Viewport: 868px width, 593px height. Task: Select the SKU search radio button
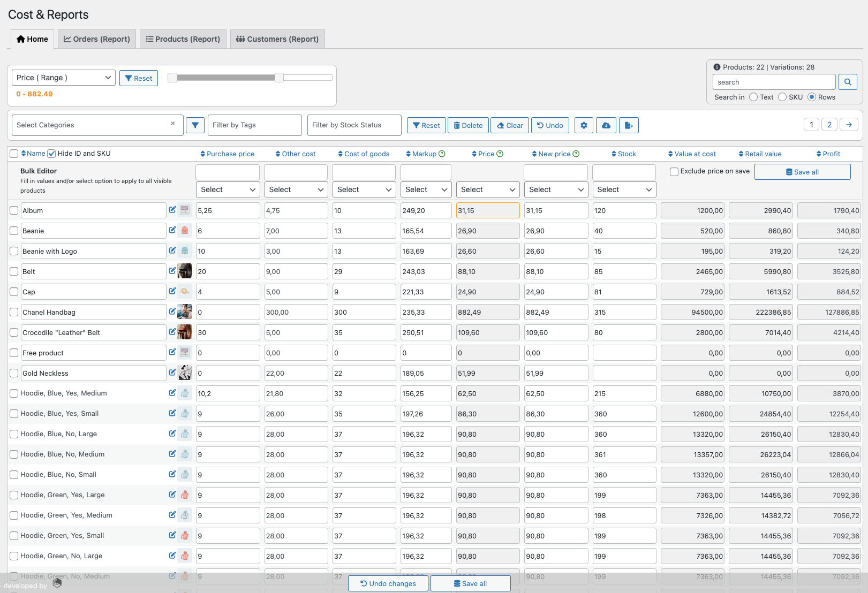pos(782,97)
